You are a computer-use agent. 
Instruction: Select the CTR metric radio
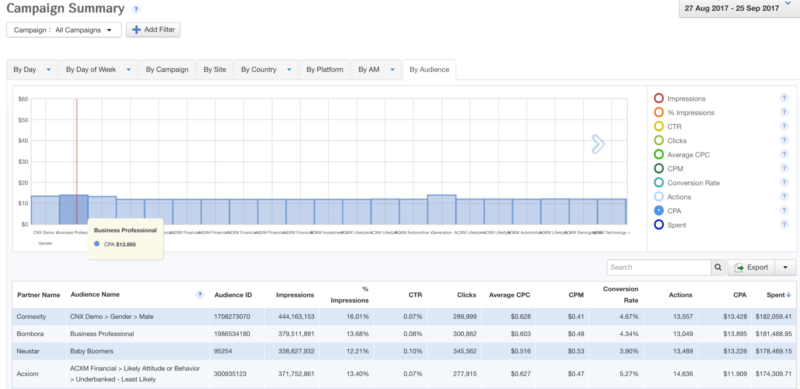[659, 127]
